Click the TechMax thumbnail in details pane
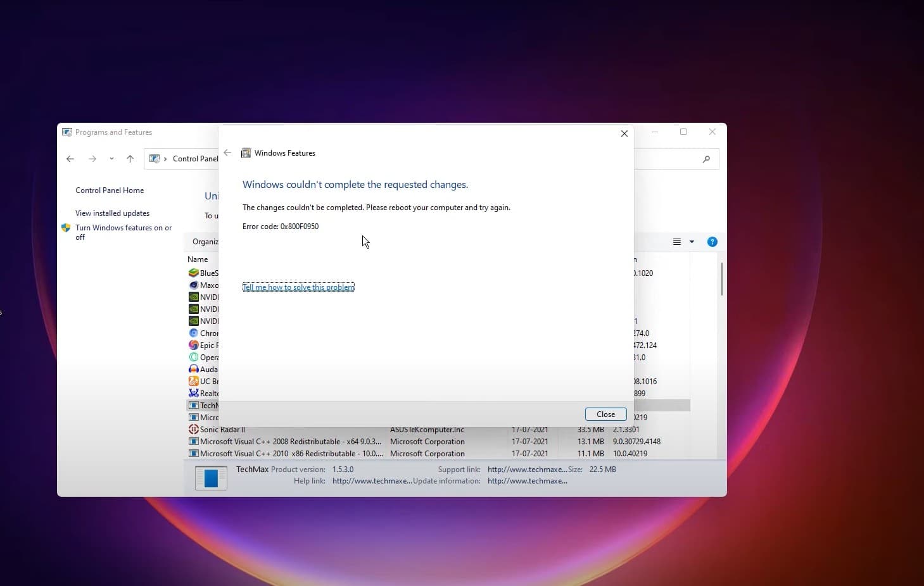Image resolution: width=924 pixels, height=586 pixels. (x=211, y=478)
